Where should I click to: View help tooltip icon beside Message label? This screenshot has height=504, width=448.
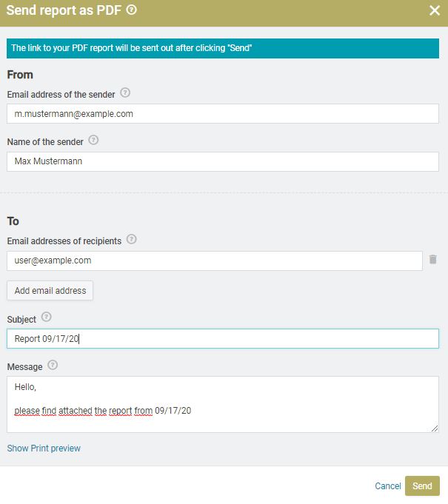53,365
